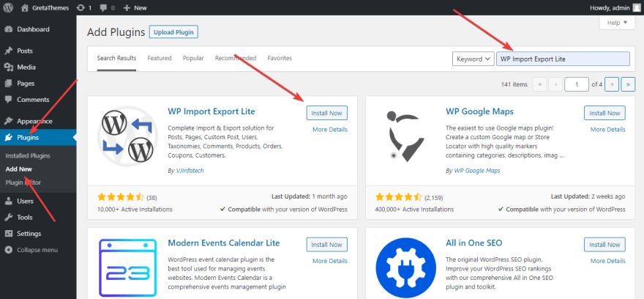Switch to Featured plugins tab
644x299 pixels.
tap(160, 59)
